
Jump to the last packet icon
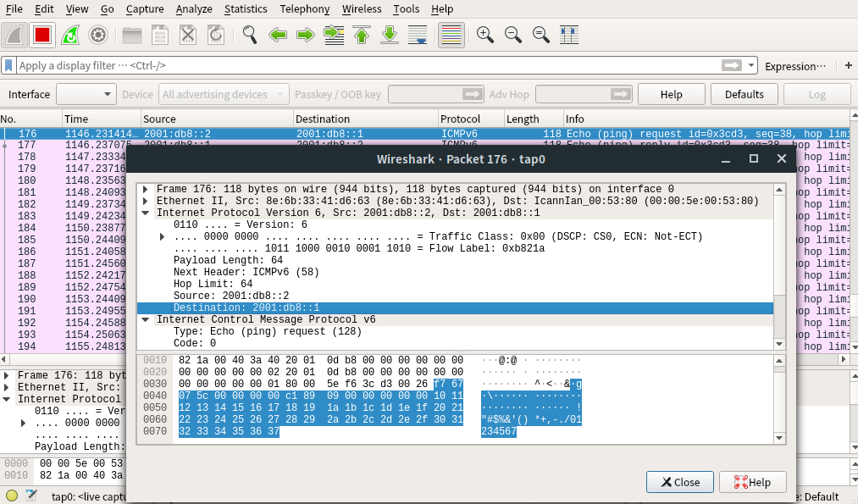tap(390, 35)
